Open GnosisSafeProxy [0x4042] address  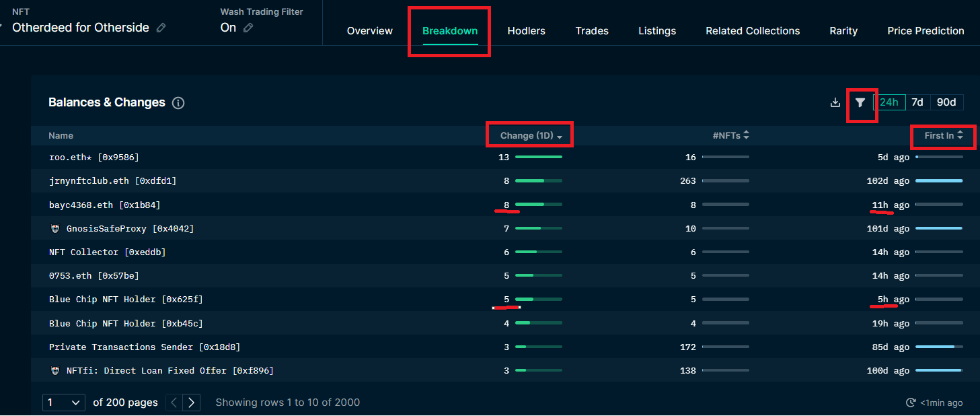tap(130, 229)
